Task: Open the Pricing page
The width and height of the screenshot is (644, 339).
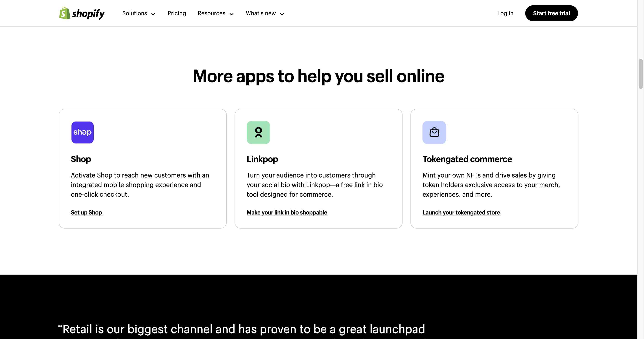Action: 177,13
